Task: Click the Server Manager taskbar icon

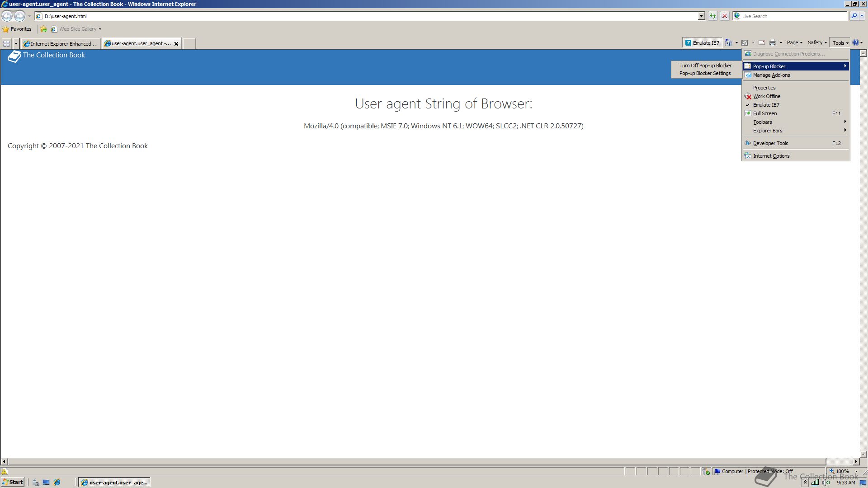Action: coord(35,482)
